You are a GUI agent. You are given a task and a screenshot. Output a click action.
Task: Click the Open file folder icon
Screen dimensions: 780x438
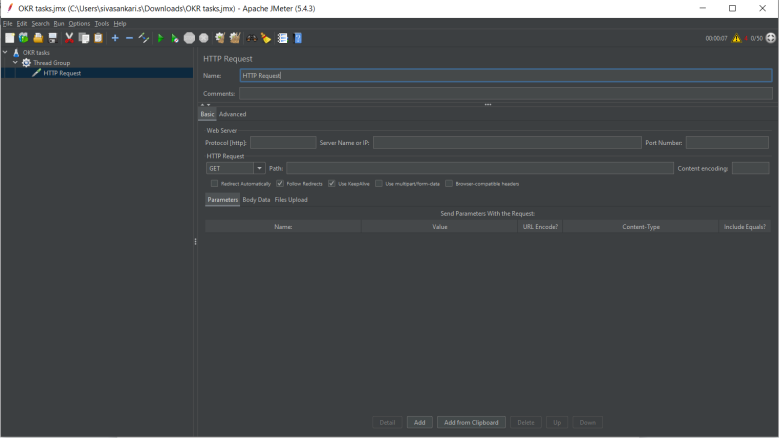coord(38,38)
